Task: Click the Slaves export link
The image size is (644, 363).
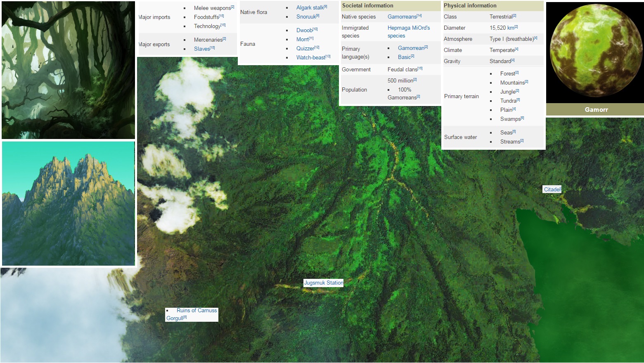Action: pos(202,49)
